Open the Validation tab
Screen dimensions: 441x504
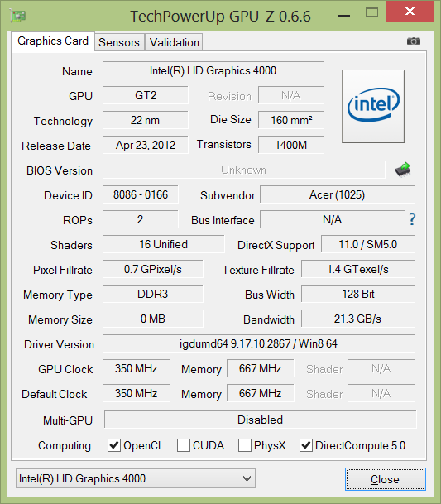pyautogui.click(x=175, y=42)
